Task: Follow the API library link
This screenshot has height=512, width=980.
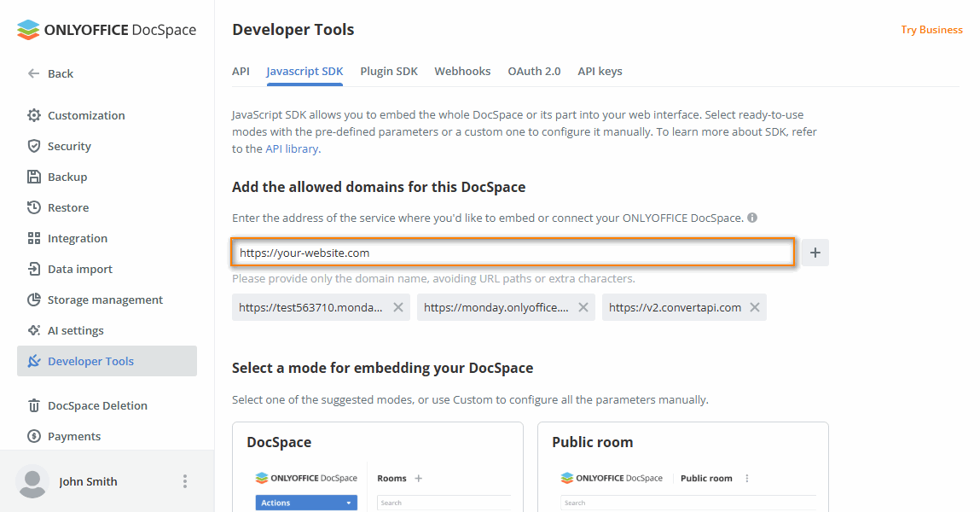Action: [292, 148]
